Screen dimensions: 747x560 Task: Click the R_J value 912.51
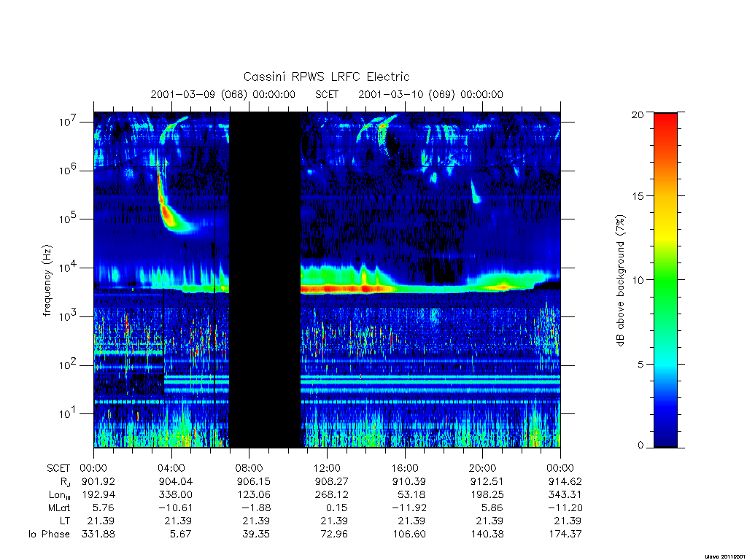[487, 481]
